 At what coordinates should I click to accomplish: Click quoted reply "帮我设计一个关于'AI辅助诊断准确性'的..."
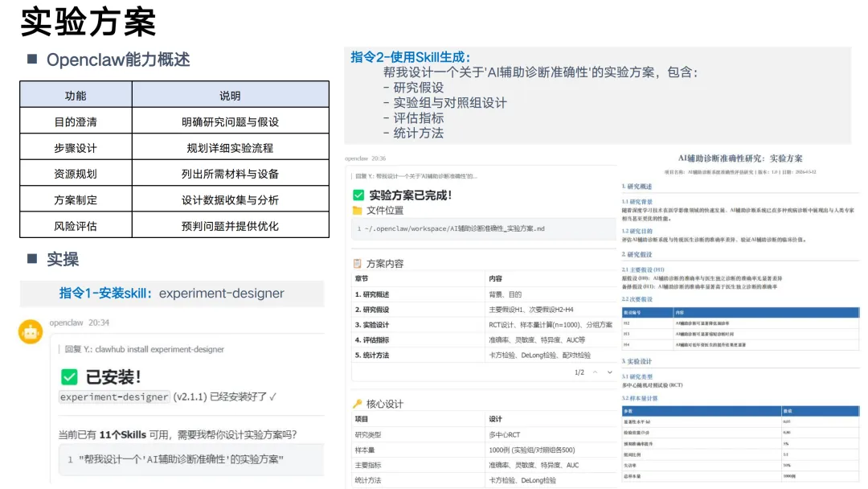(x=416, y=176)
